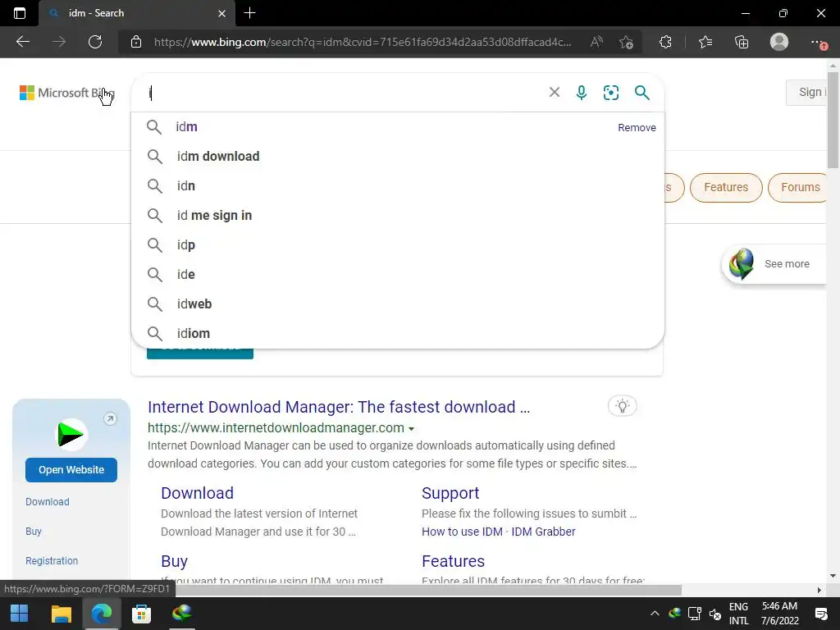Search using voice microphone icon
The height and width of the screenshot is (630, 840).
tap(582, 92)
